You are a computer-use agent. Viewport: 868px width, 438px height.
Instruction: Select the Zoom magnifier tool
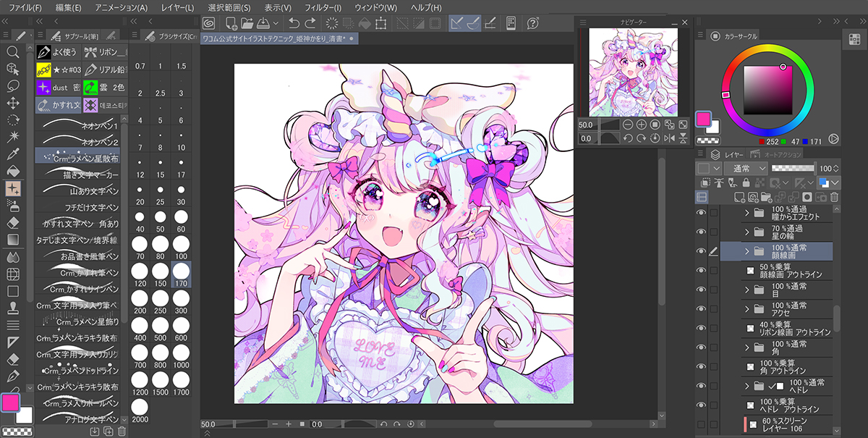pos(12,51)
